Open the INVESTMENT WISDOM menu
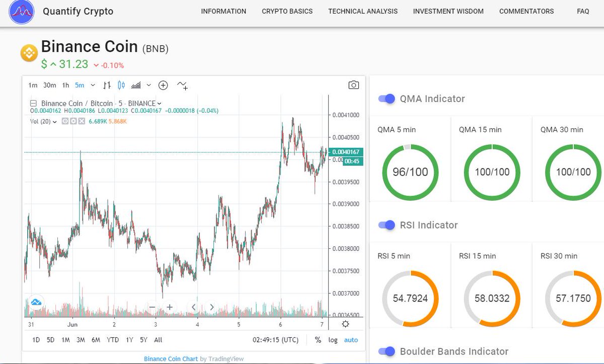Image resolution: width=604 pixels, height=364 pixels. 448,11
